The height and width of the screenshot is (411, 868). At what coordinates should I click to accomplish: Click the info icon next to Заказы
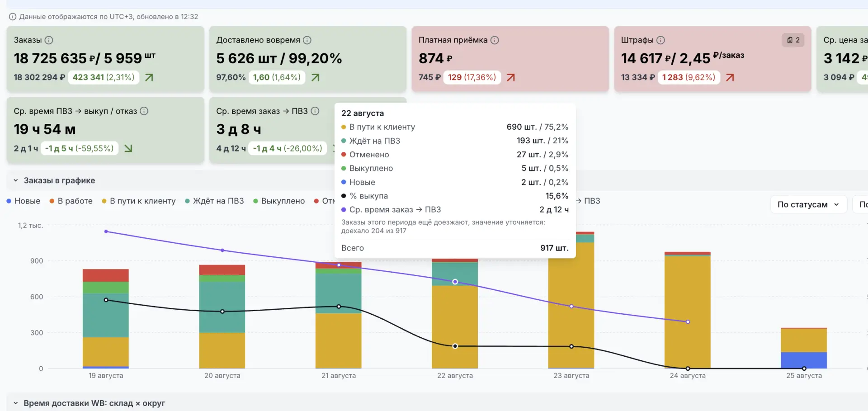tap(49, 40)
